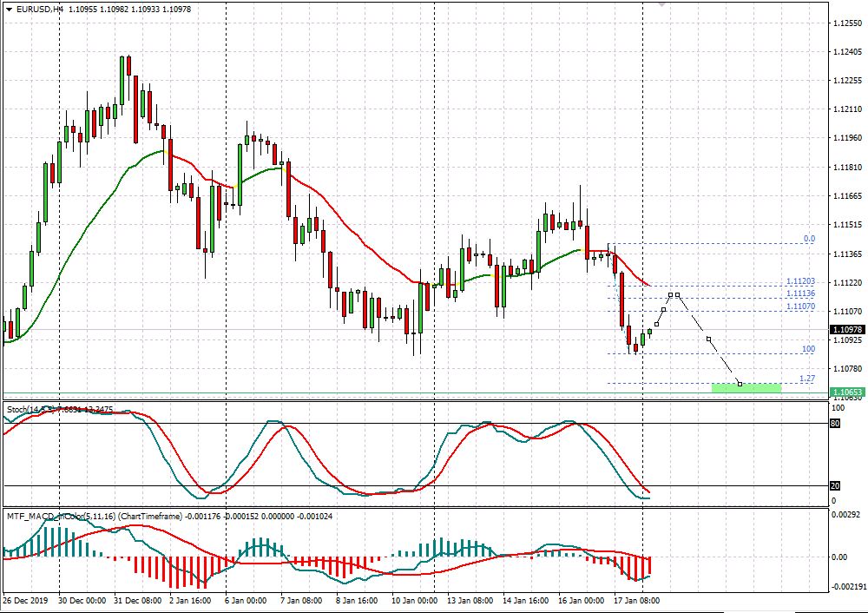Select the current price tag 1.10978
Viewport: 868px width, 613px height.
pyautogui.click(x=845, y=329)
